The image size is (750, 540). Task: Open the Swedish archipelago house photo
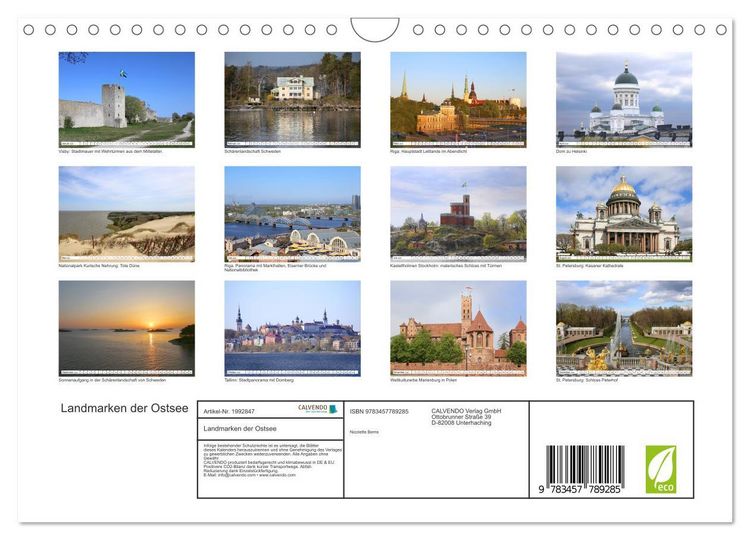292,99
